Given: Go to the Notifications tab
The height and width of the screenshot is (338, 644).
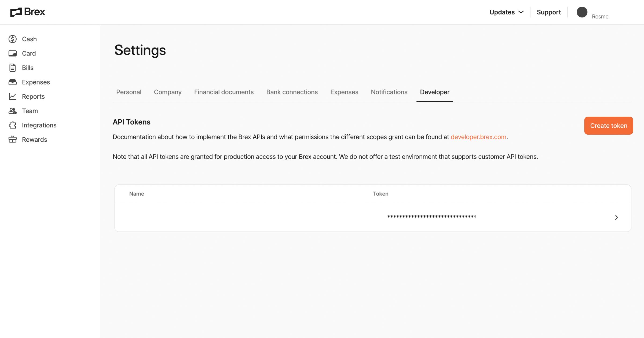Looking at the screenshot, I should 389,92.
